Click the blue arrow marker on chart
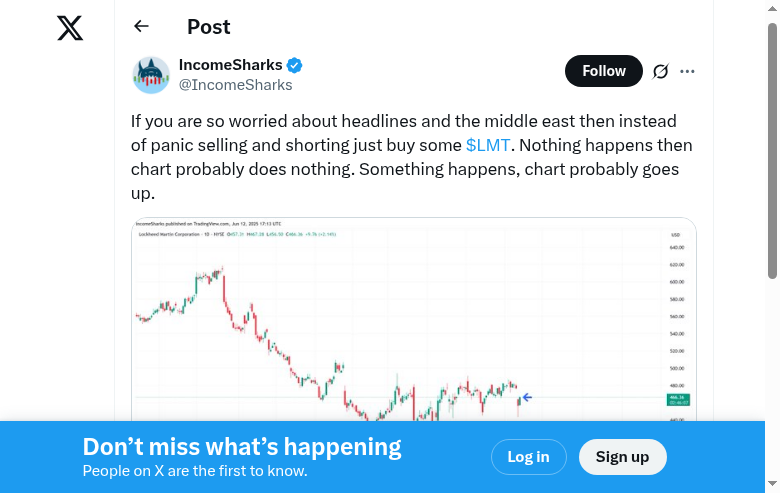The image size is (780, 493). pyautogui.click(x=527, y=397)
